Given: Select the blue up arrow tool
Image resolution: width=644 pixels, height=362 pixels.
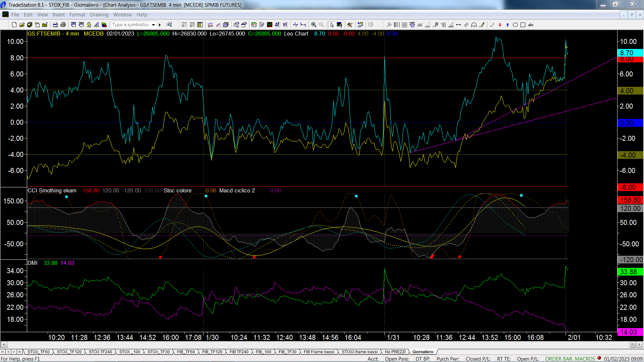Looking at the screenshot, I should pos(507,25).
